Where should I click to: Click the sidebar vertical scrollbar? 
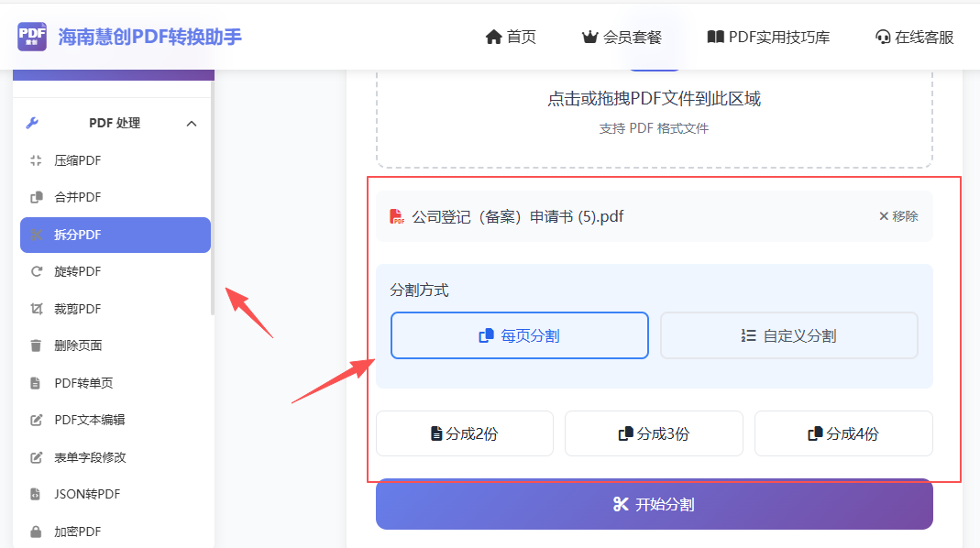tap(213, 200)
